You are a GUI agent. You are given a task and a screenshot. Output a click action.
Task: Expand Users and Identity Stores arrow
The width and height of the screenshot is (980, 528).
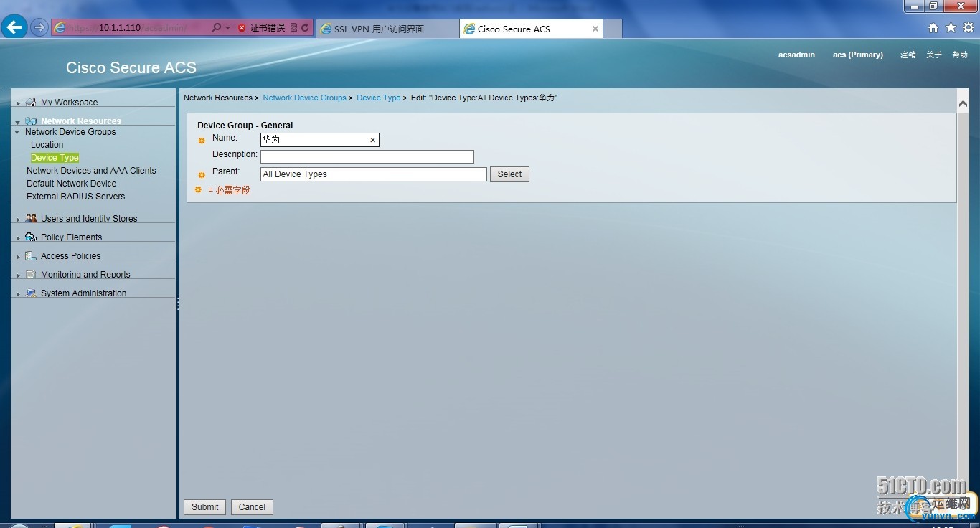coord(18,220)
